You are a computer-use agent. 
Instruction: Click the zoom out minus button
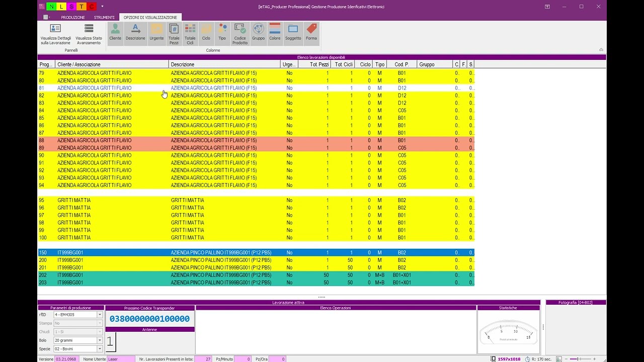[x=566, y=359]
